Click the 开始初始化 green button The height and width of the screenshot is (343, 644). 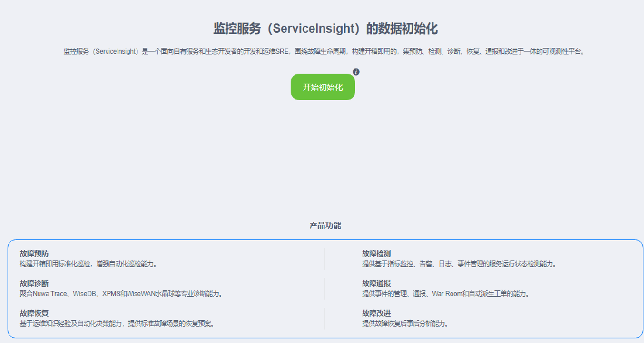[x=322, y=87]
